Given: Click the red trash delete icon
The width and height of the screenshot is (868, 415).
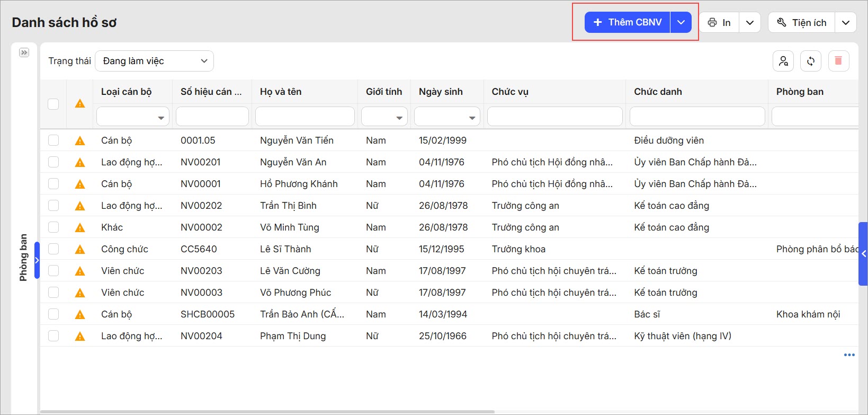Looking at the screenshot, I should [838, 61].
